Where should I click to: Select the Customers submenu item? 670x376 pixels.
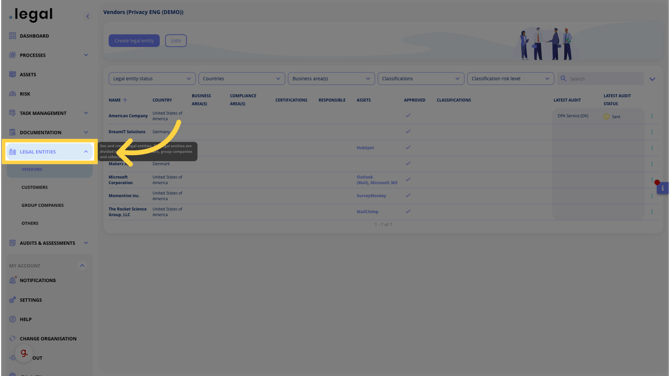coord(35,188)
